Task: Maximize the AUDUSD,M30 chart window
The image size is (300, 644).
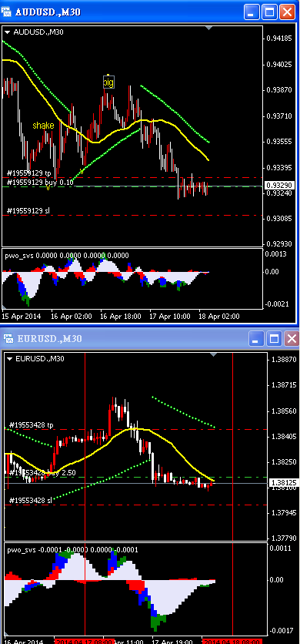Action: click(270, 12)
